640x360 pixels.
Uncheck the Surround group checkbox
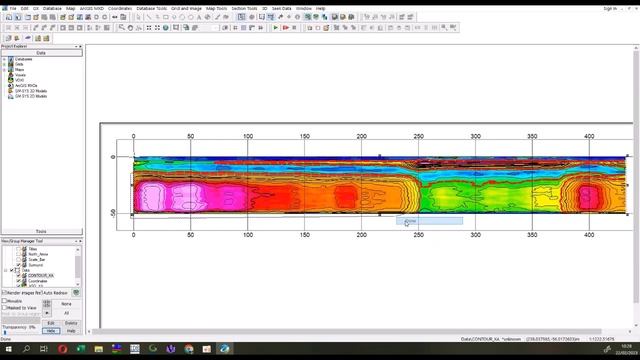click(18, 265)
